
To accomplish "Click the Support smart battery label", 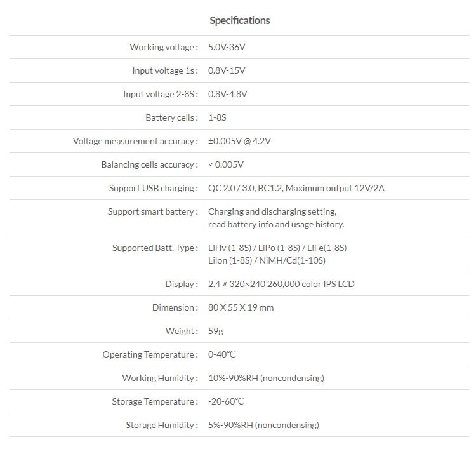I will pos(152,211).
